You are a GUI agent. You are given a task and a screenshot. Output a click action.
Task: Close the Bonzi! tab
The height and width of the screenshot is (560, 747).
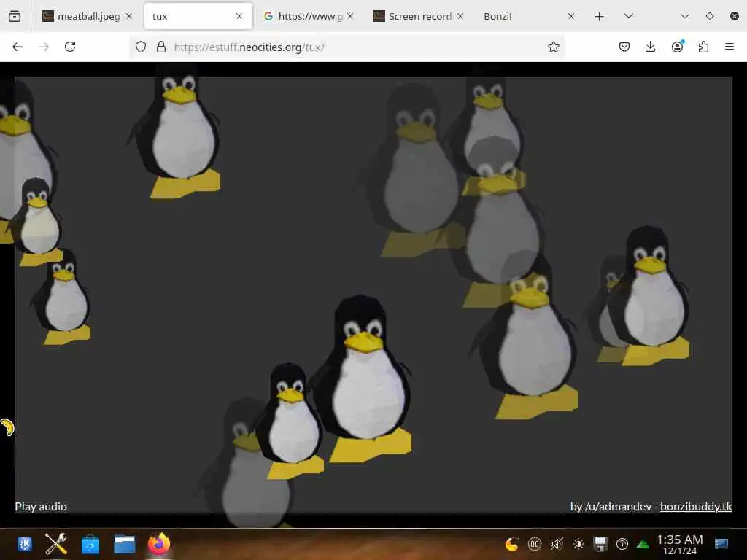coord(570,16)
